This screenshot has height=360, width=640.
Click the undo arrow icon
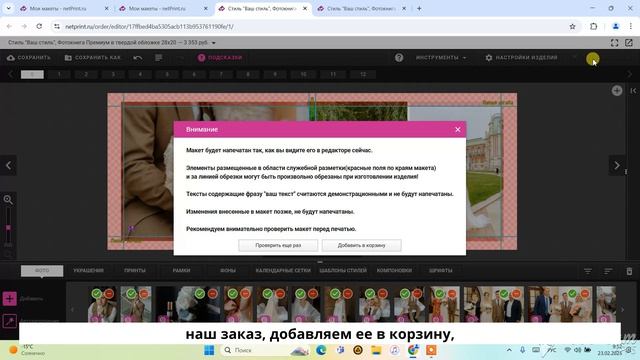138,58
